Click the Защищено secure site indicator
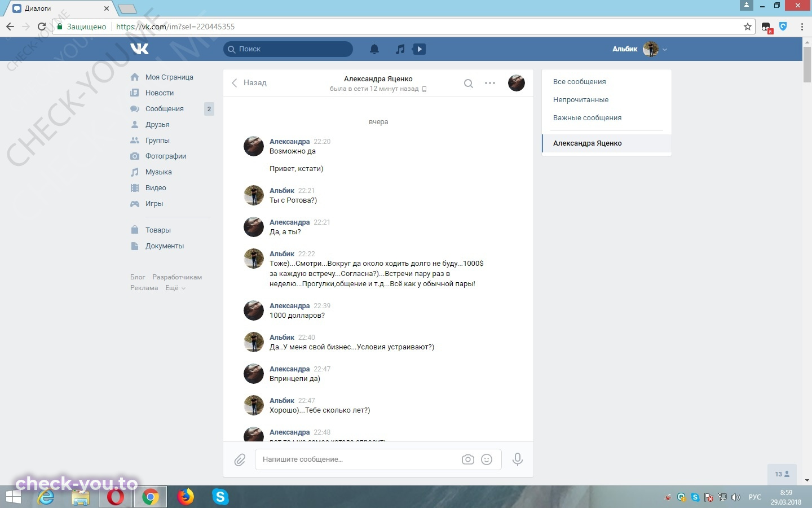The image size is (812, 508). (82, 27)
